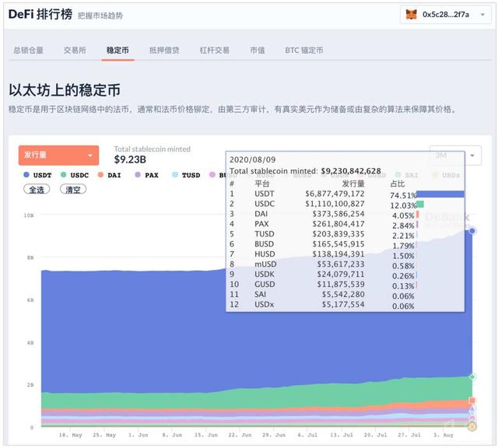Open the 市值 tab

[258, 50]
